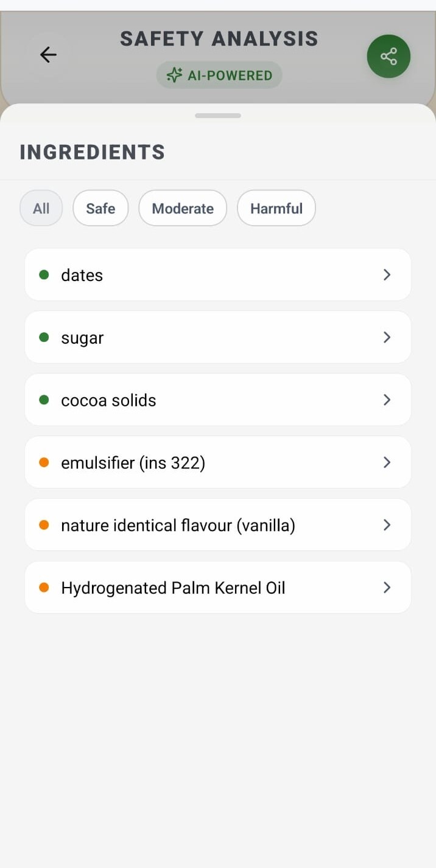Image resolution: width=436 pixels, height=868 pixels.
Task: Enable the Moderate filter
Action: 182,208
